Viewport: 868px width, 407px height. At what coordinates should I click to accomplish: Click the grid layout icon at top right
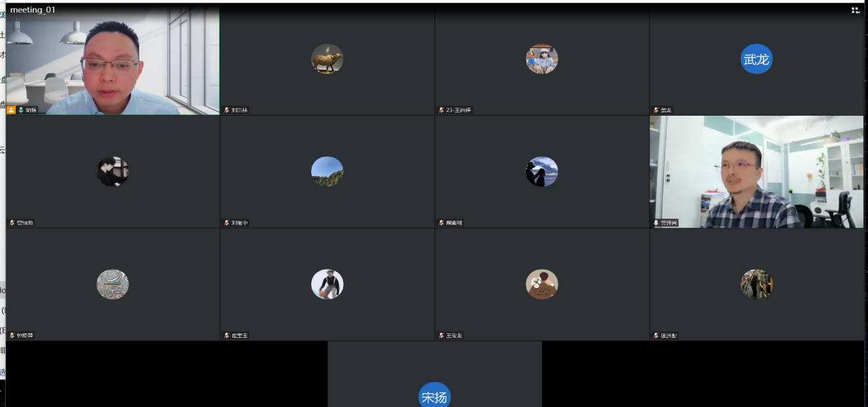click(x=855, y=10)
